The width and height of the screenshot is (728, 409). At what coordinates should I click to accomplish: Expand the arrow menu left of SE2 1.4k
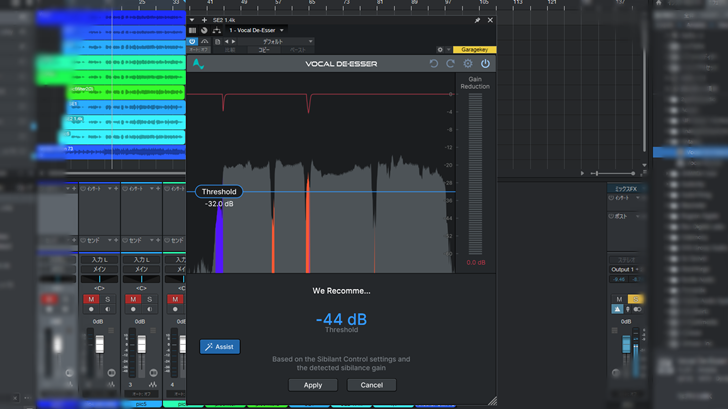192,20
